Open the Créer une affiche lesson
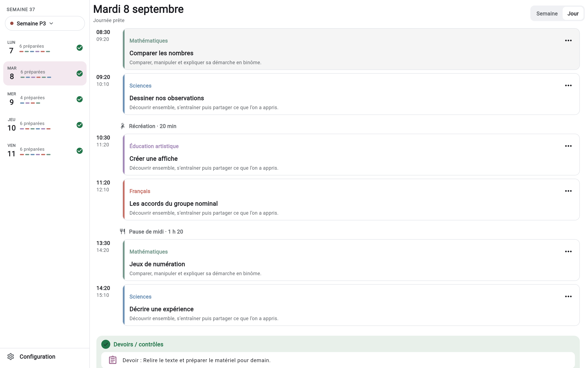This screenshot has height=368, width=588. [x=351, y=155]
